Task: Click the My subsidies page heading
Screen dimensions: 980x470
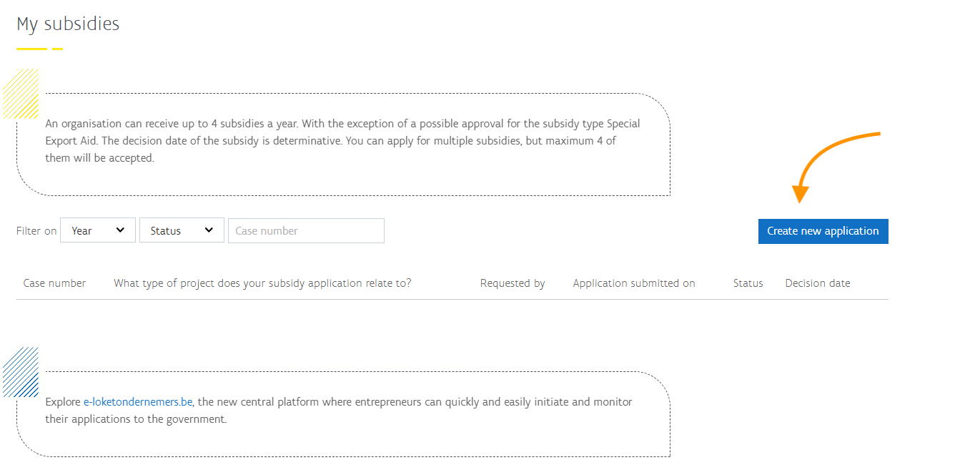Action: tap(68, 24)
